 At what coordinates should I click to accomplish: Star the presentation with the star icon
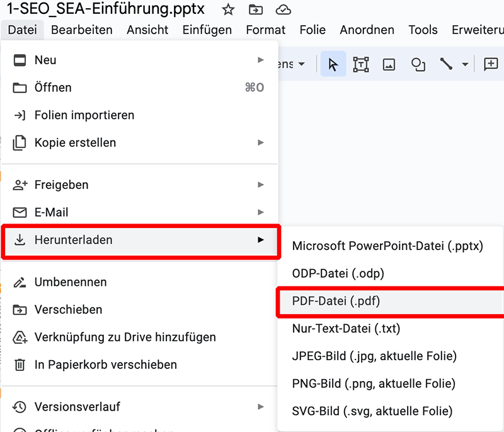[x=228, y=10]
